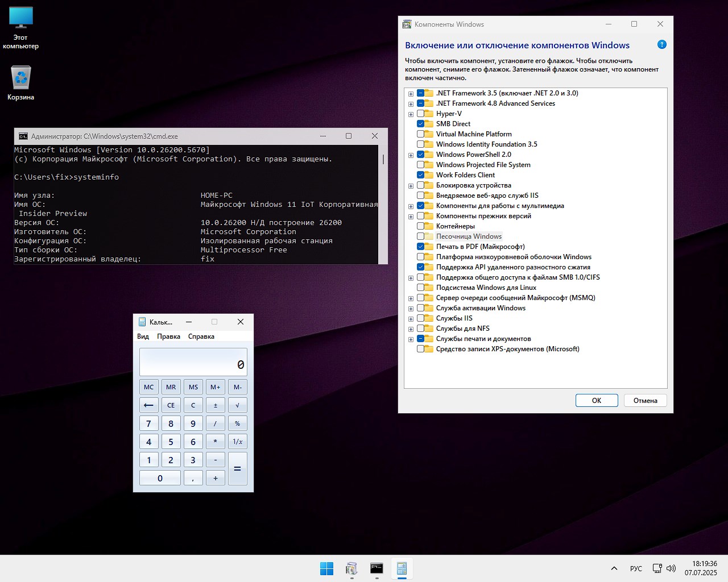Tick the Подсистема Windows для Linux checkbox
The height and width of the screenshot is (582, 728).
pos(421,288)
